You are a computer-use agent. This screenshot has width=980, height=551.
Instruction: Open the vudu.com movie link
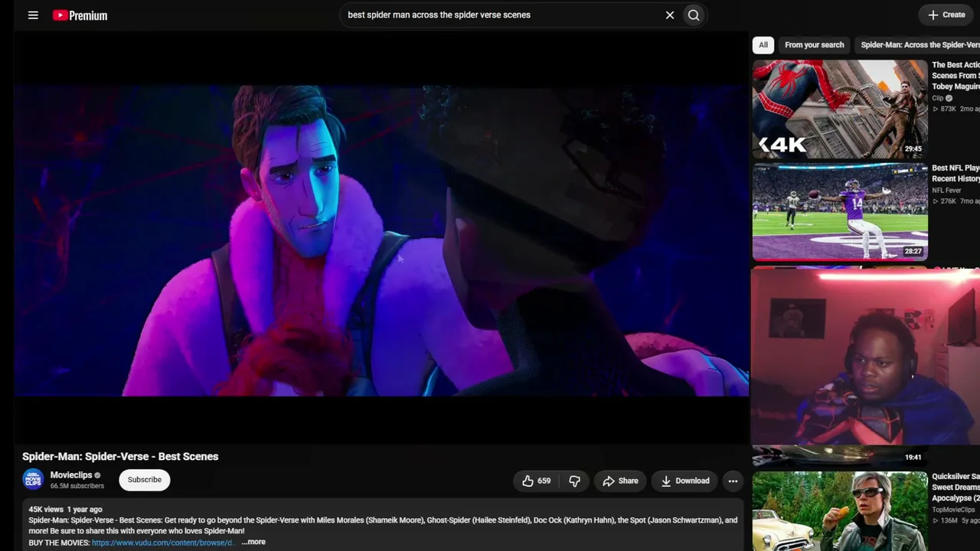tap(162, 543)
